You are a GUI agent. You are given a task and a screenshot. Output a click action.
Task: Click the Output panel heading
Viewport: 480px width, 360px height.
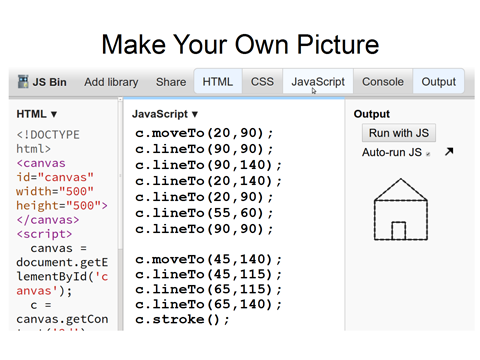coord(372,114)
